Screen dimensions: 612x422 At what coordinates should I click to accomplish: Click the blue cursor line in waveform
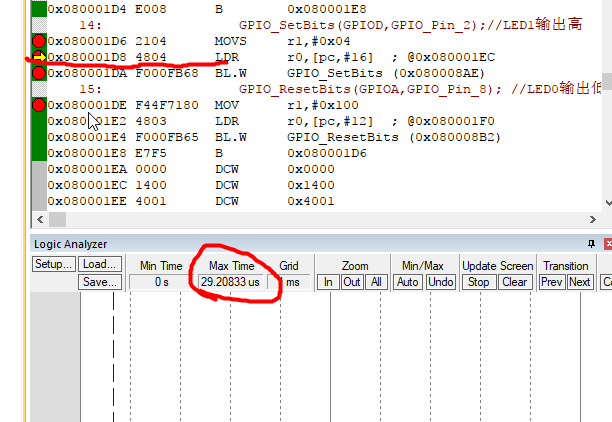point(114,357)
